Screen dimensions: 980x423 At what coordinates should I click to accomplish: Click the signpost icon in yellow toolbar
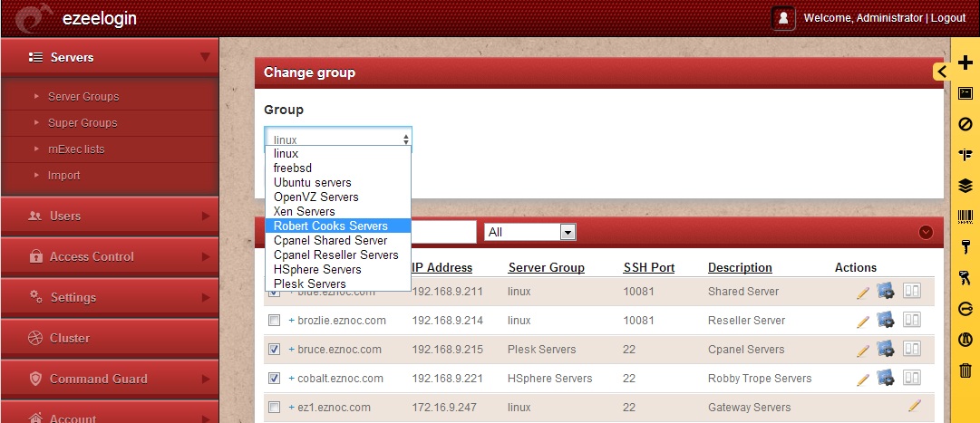(x=965, y=154)
